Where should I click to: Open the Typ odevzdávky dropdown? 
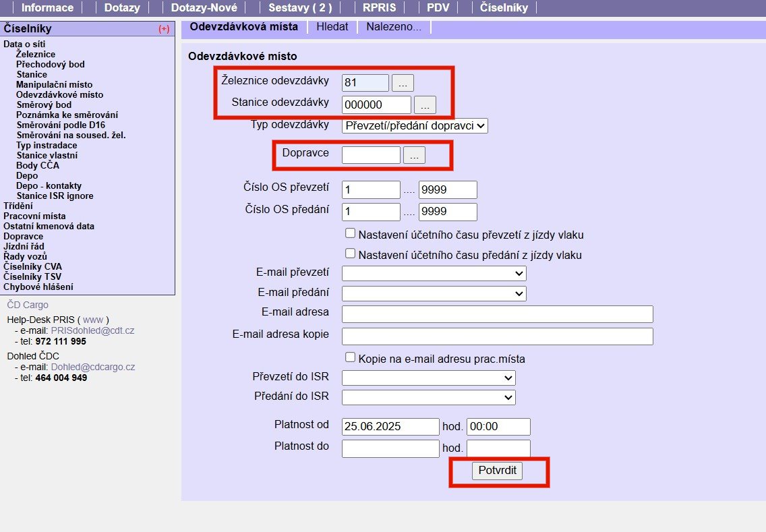[x=414, y=125]
